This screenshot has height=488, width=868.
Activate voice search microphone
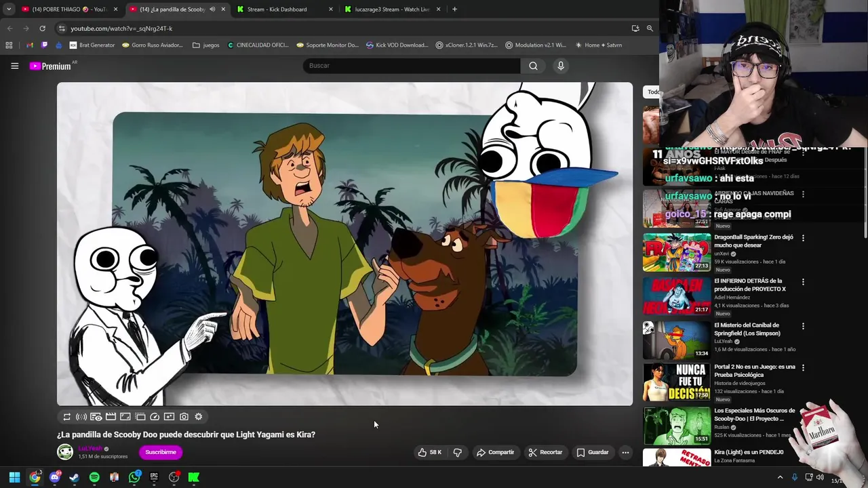pos(561,66)
